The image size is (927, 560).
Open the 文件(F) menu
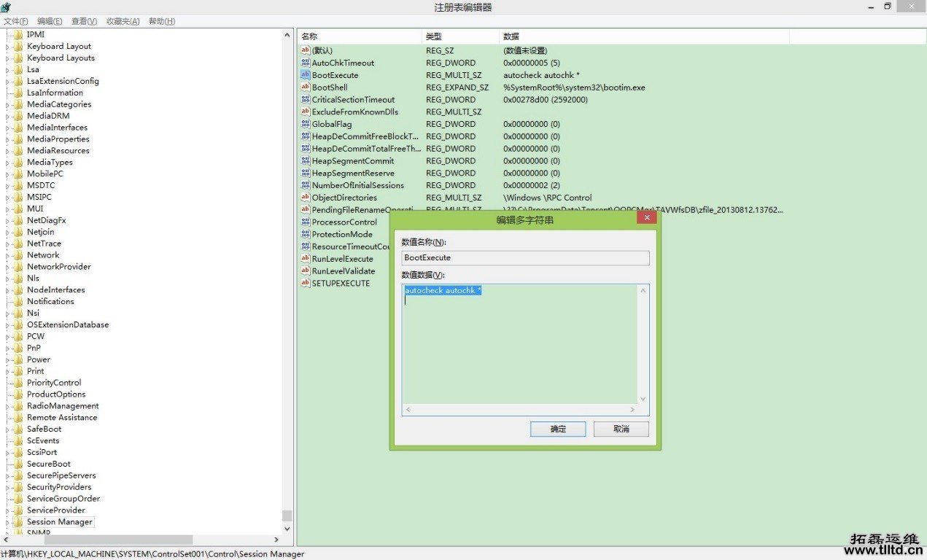click(x=16, y=21)
